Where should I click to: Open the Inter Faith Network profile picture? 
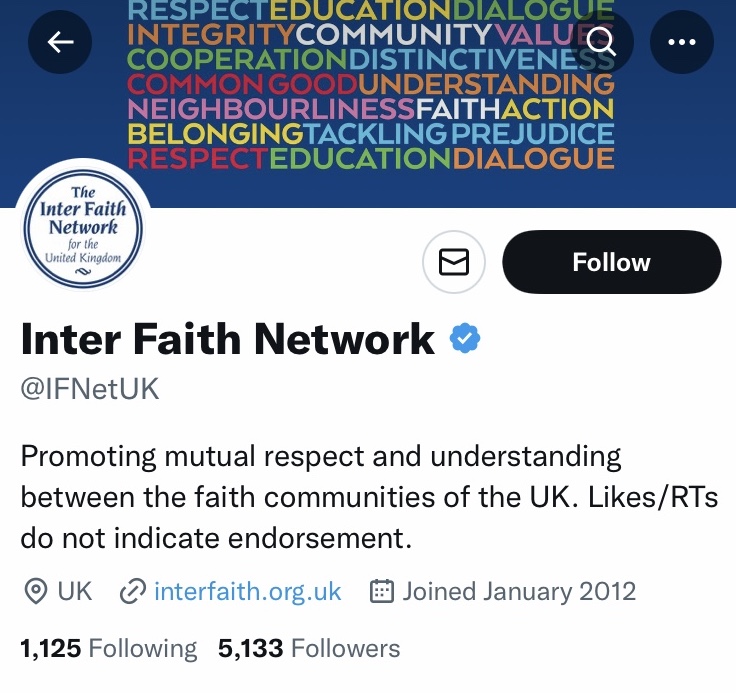[82, 231]
